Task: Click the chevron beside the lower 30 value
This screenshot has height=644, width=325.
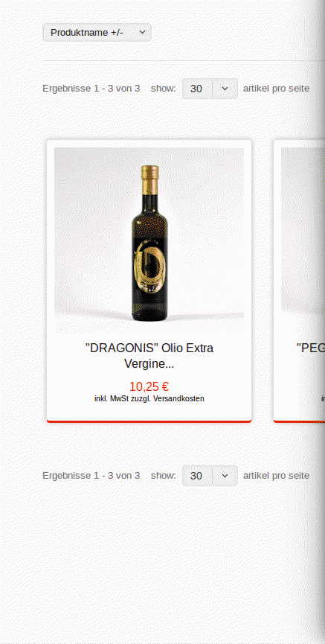Action: [225, 476]
